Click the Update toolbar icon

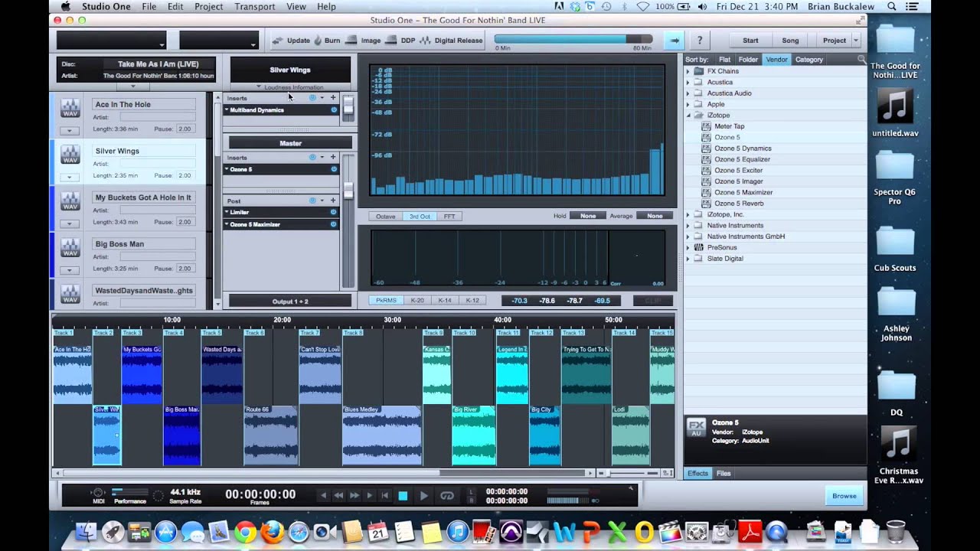pos(276,41)
